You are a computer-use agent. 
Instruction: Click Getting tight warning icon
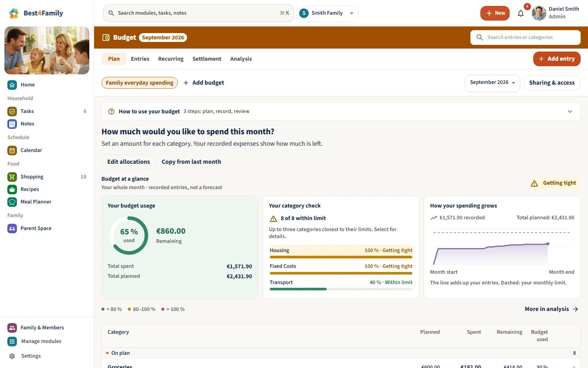pos(534,183)
